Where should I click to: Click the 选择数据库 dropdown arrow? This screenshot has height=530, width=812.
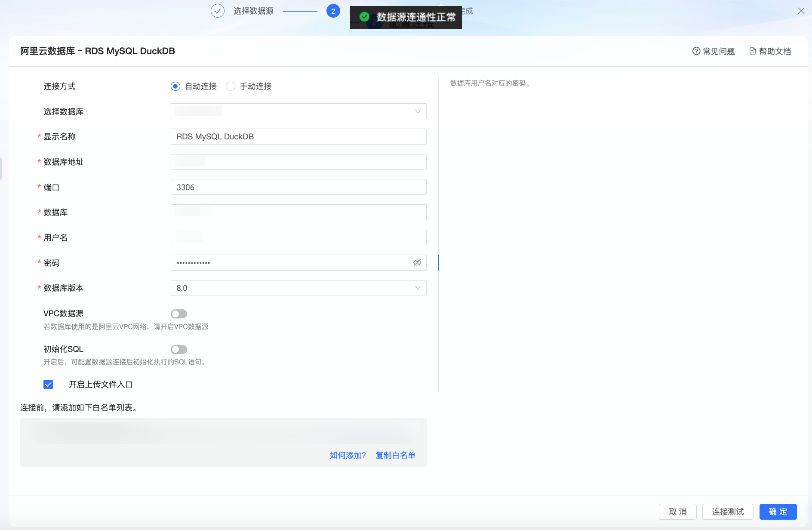coord(418,111)
